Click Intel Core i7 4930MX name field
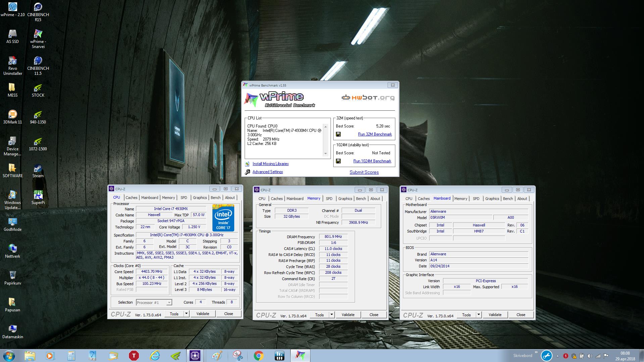The width and height of the screenshot is (644, 362). [x=171, y=209]
